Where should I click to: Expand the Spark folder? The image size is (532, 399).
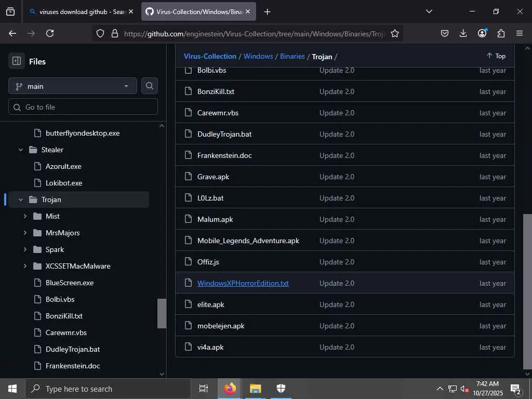click(25, 249)
